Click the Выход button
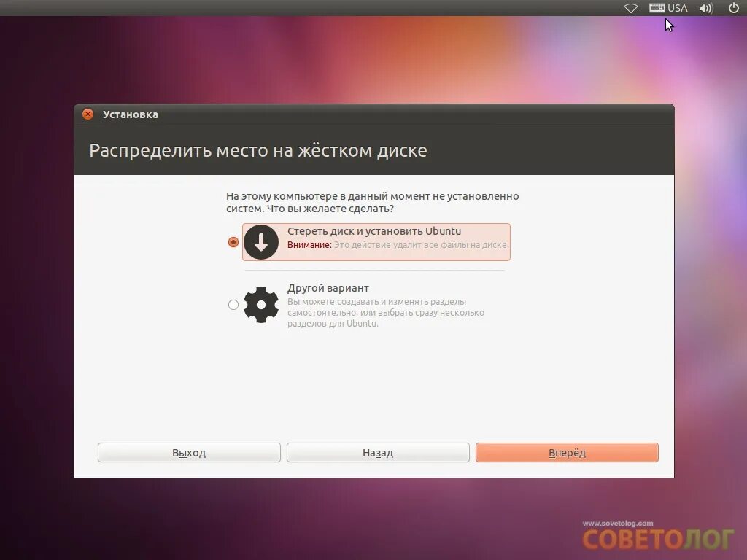Viewport: 747px width, 560px height. 189,452
